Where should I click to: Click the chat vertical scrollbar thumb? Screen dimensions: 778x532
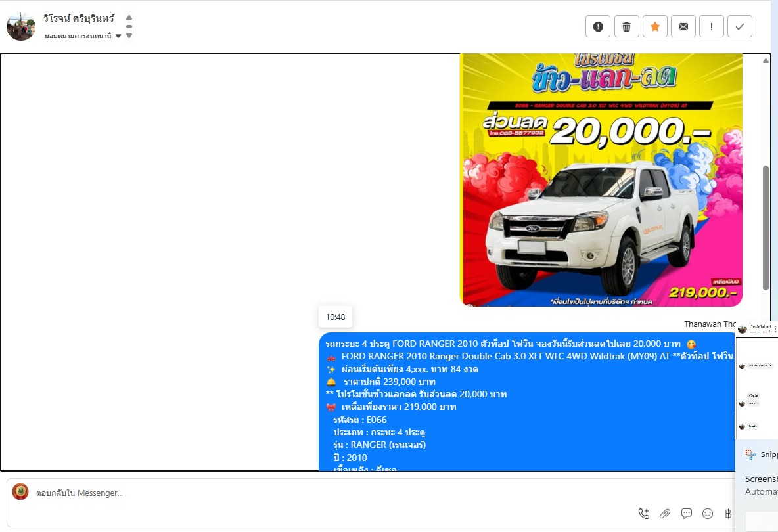click(766, 227)
